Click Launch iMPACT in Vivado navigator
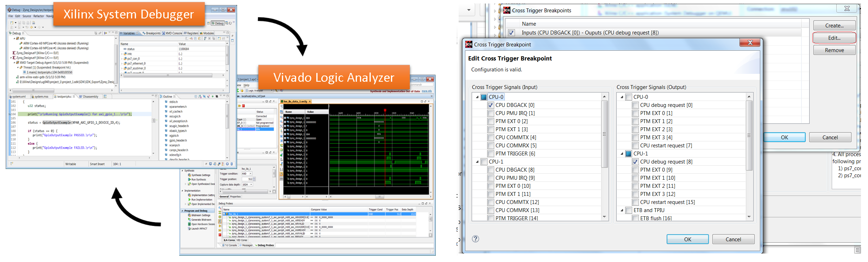868x262 pixels. click(197, 229)
